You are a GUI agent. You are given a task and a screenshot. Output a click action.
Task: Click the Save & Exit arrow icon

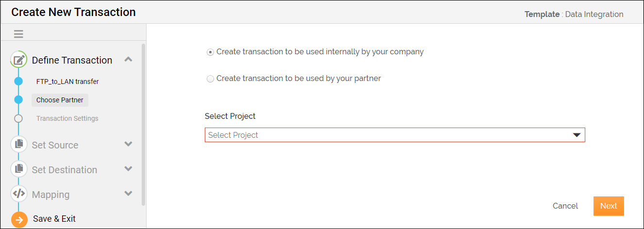19,220
